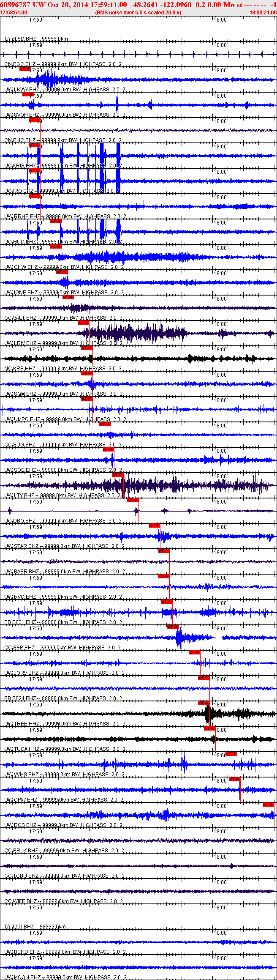
Task: Click the red pick marker on SEP trace
Action: click(173, 627)
